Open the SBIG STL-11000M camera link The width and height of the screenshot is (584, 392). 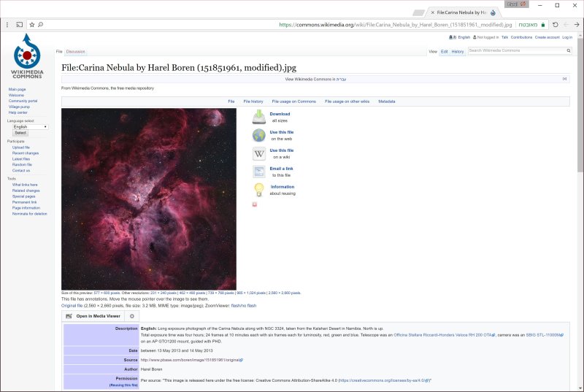point(544,335)
